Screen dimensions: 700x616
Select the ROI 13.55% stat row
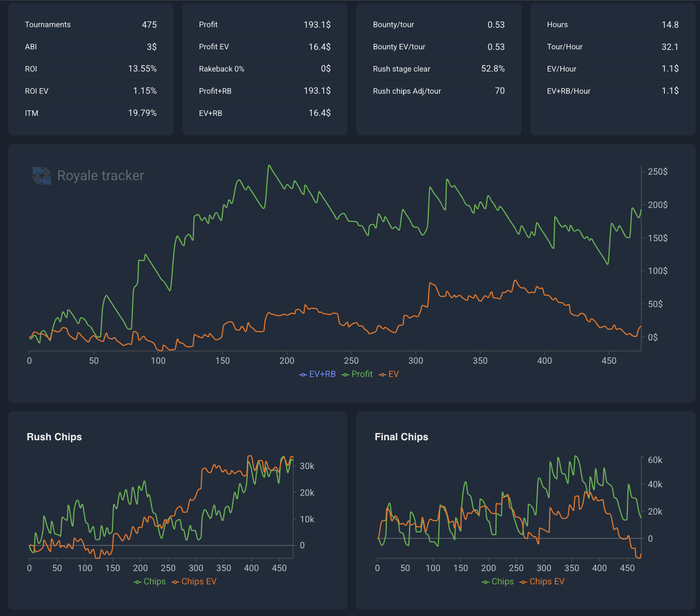(x=91, y=69)
